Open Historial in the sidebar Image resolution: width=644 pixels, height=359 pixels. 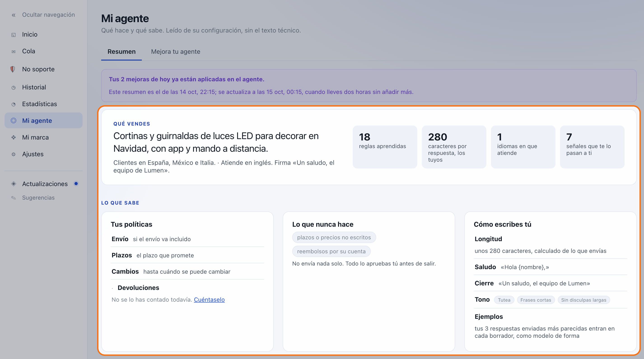click(x=44, y=87)
